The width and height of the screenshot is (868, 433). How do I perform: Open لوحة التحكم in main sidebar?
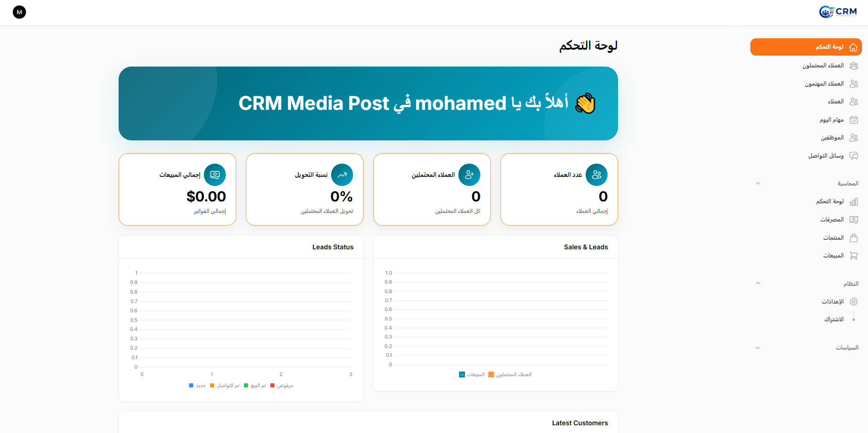click(x=806, y=47)
